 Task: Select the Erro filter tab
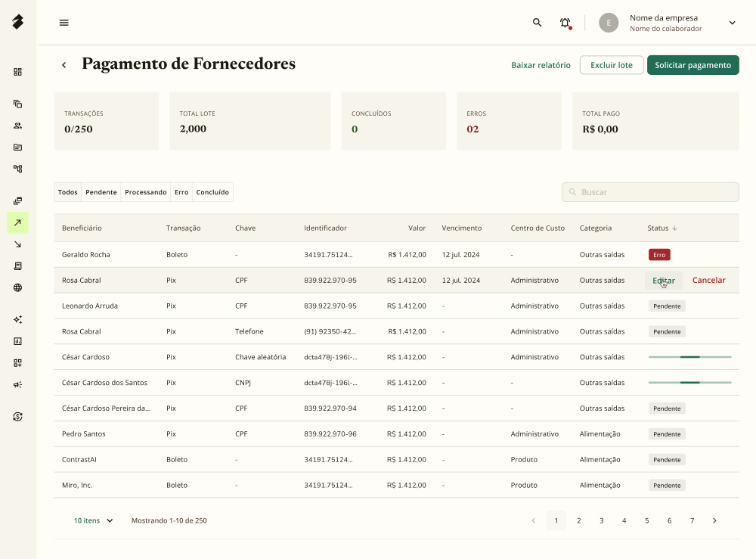point(181,192)
